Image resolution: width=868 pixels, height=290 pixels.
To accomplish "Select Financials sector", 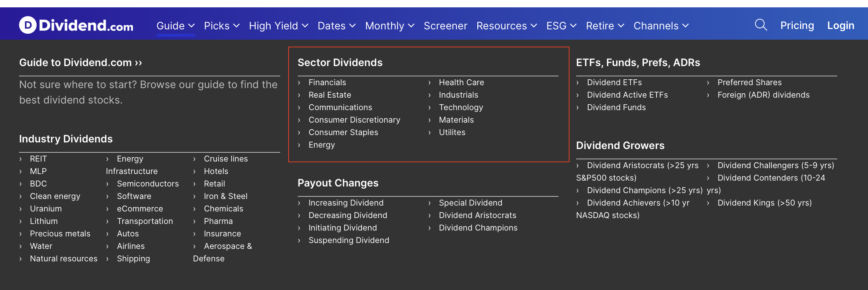I will (327, 82).
